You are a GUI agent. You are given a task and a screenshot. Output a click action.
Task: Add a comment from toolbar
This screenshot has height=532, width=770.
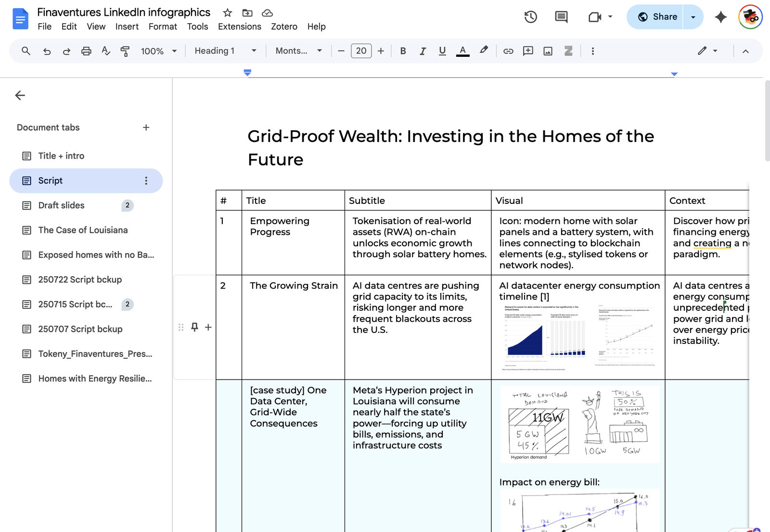coord(528,51)
